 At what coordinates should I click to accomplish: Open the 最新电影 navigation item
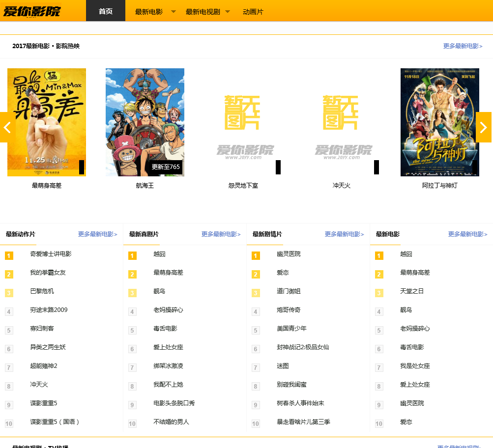(x=149, y=12)
